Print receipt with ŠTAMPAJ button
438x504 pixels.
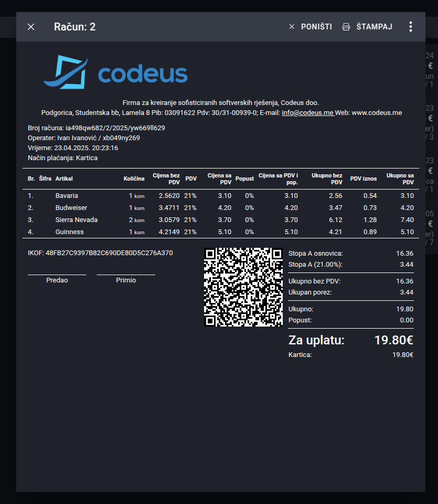(367, 27)
